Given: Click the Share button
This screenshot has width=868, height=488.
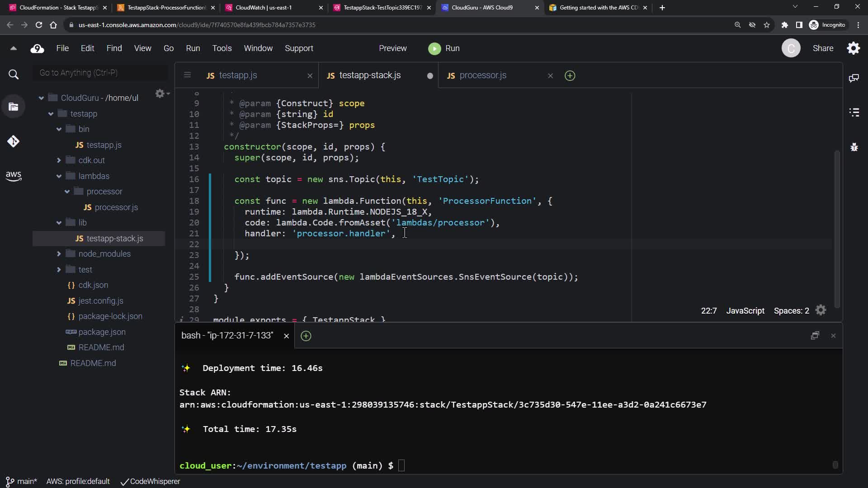Looking at the screenshot, I should click(x=823, y=48).
